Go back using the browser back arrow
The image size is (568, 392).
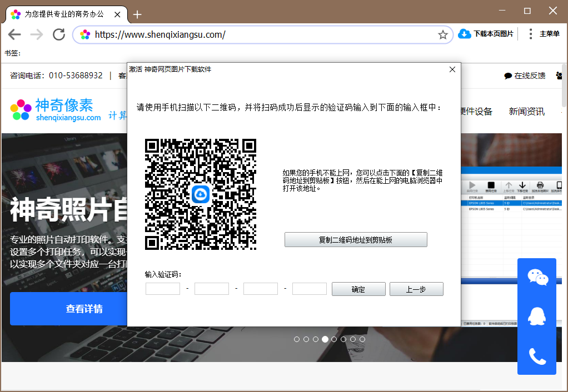point(14,35)
